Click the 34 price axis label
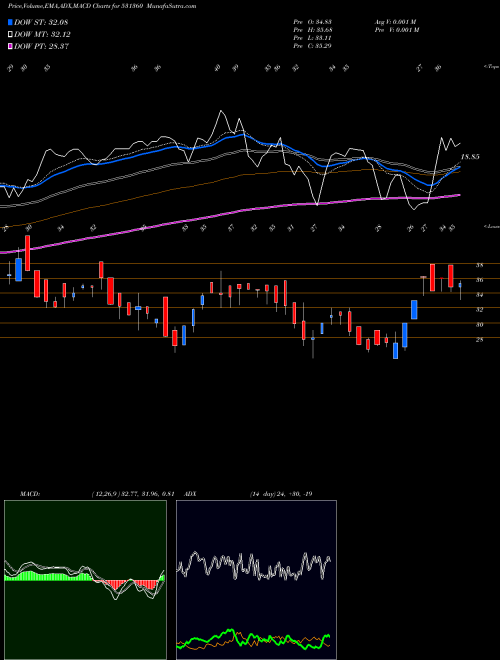 coord(479,295)
